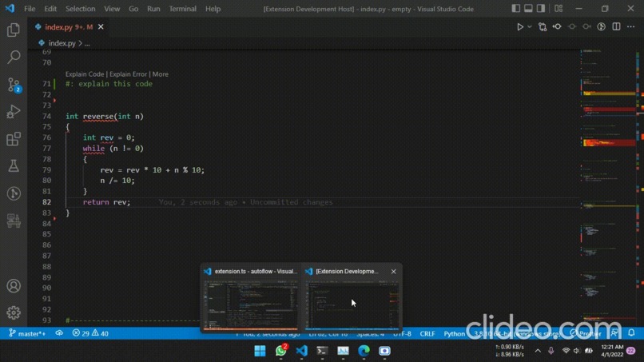The image size is (644, 362).
Task: Open the Edit menu
Action: pos(50,9)
